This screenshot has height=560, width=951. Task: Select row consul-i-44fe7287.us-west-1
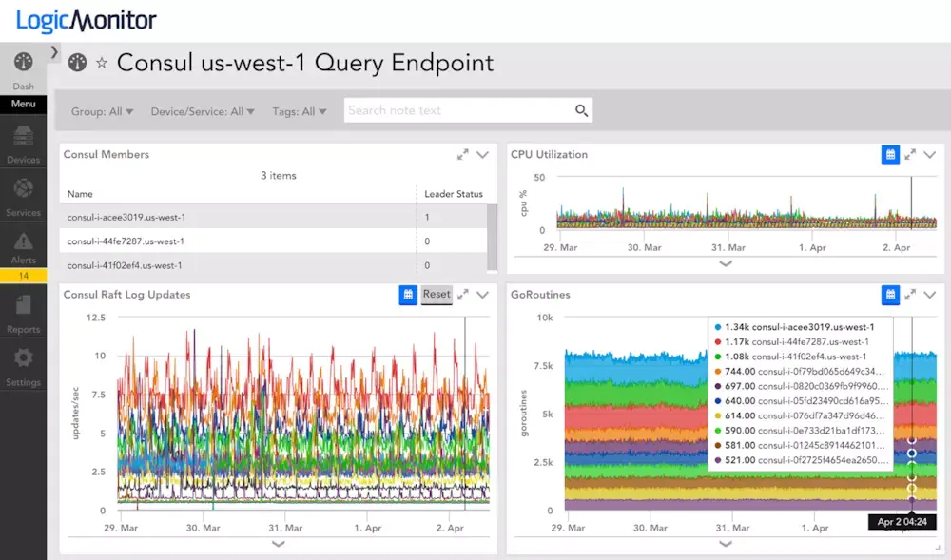(273, 241)
